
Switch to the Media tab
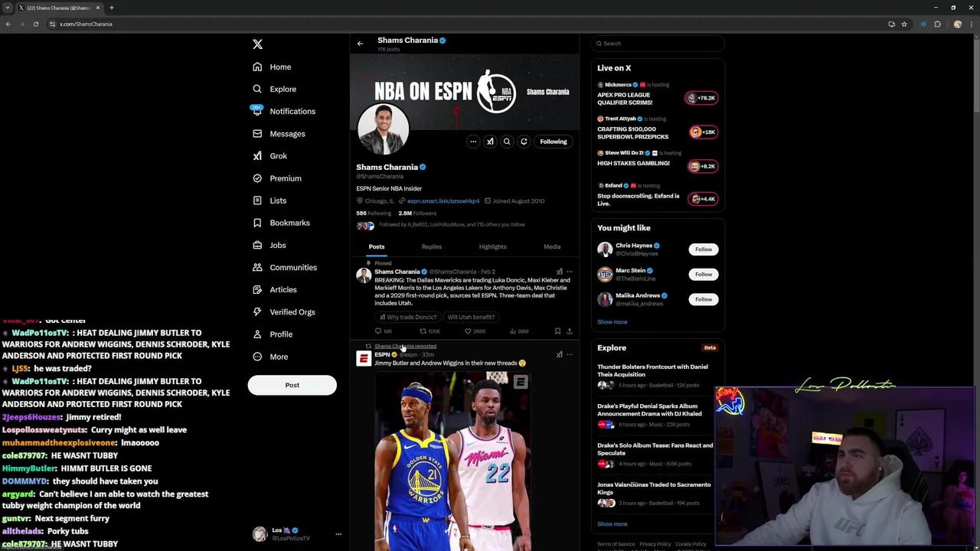[x=552, y=246]
